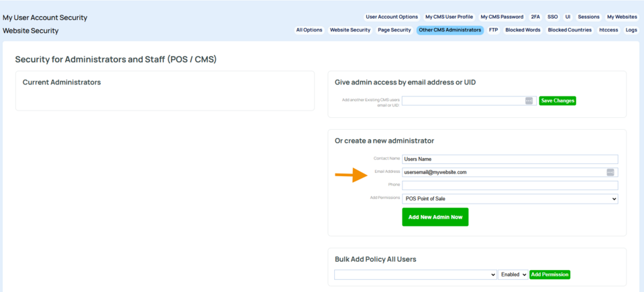The image size is (644, 292).
Task: Click the Add Permission button
Action: tap(549, 275)
